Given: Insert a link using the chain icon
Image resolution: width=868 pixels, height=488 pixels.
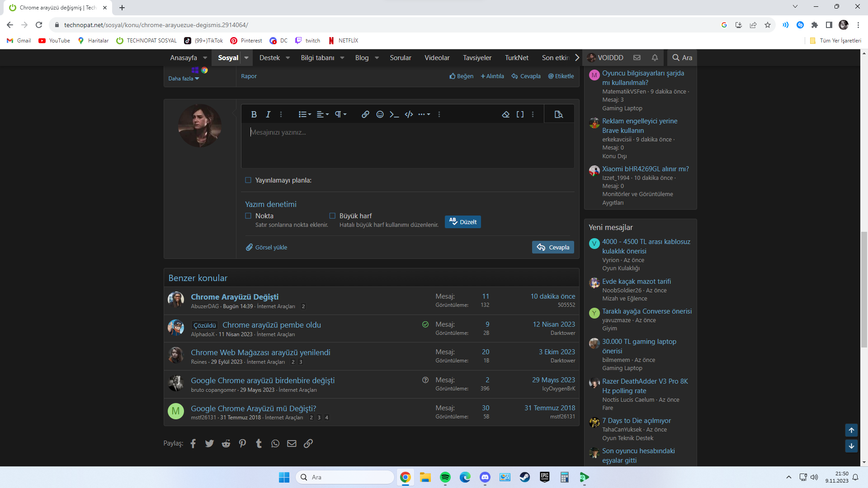Looking at the screenshot, I should pyautogui.click(x=365, y=114).
